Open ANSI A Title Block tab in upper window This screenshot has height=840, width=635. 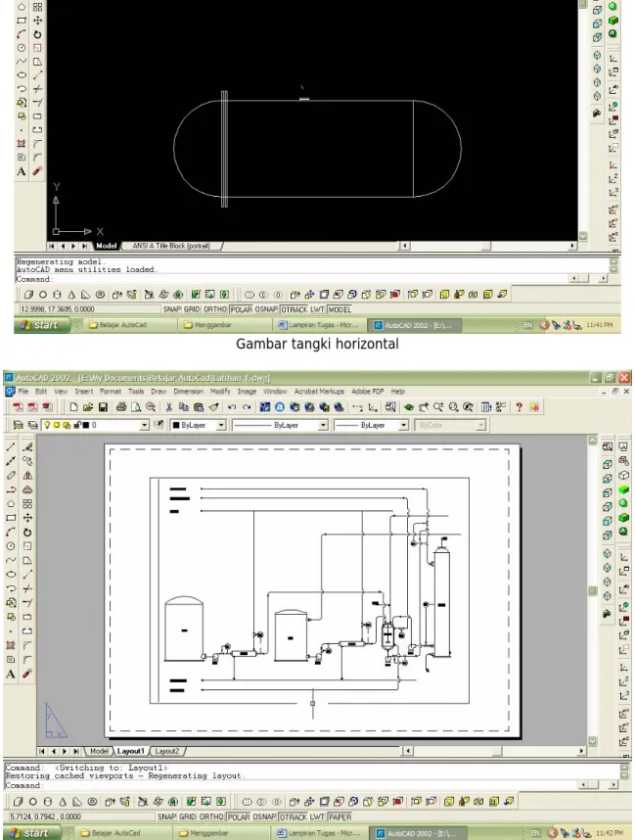coord(171,246)
